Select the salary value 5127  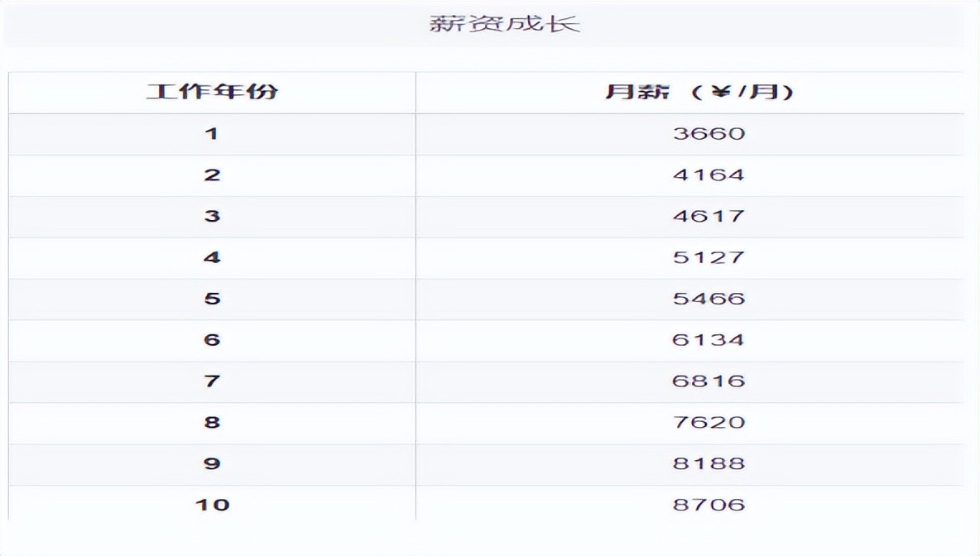[709, 257]
